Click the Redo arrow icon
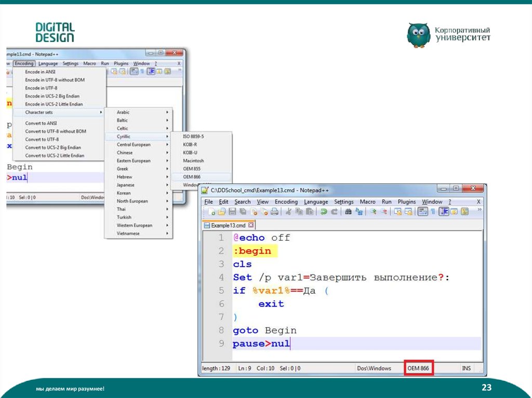The height and width of the screenshot is (398, 532). coord(334,212)
